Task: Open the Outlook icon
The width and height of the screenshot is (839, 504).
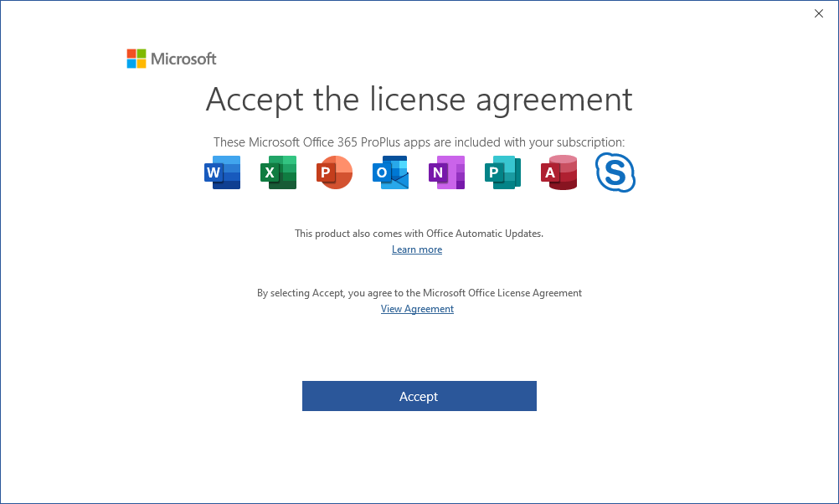Action: coord(390,172)
